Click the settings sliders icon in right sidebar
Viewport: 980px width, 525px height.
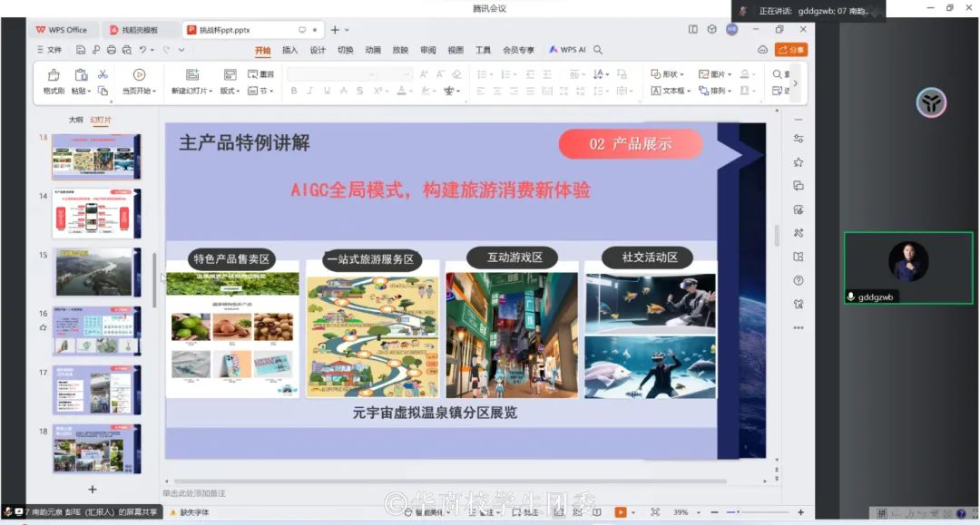click(x=799, y=139)
